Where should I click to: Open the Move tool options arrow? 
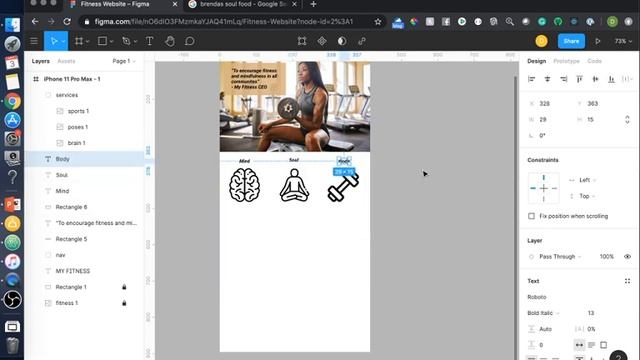tap(63, 42)
